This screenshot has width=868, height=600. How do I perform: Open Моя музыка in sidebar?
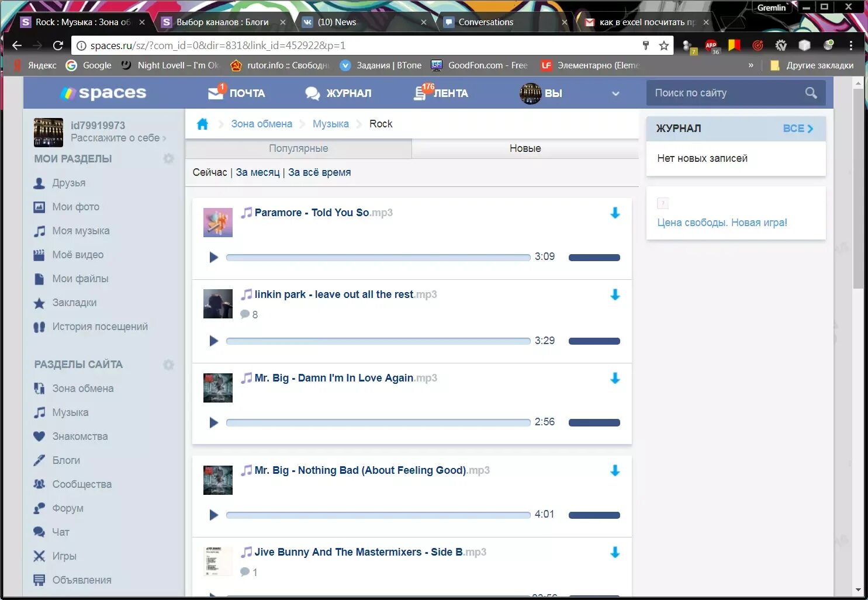(x=81, y=231)
